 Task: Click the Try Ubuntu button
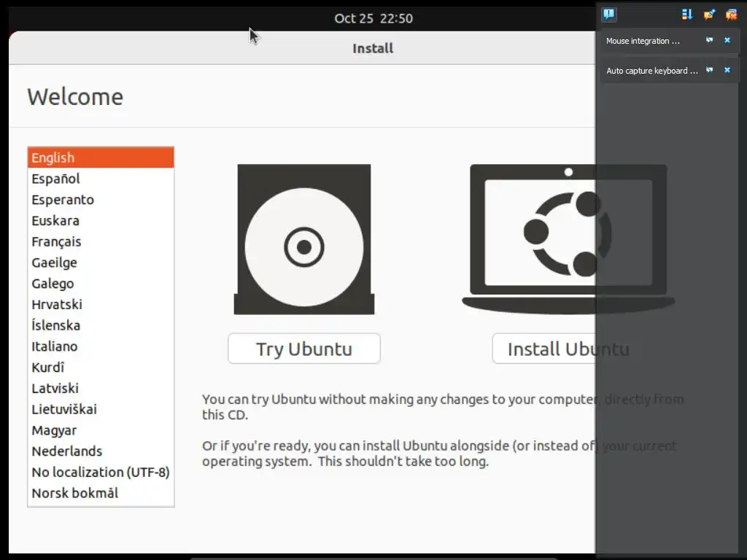point(304,349)
